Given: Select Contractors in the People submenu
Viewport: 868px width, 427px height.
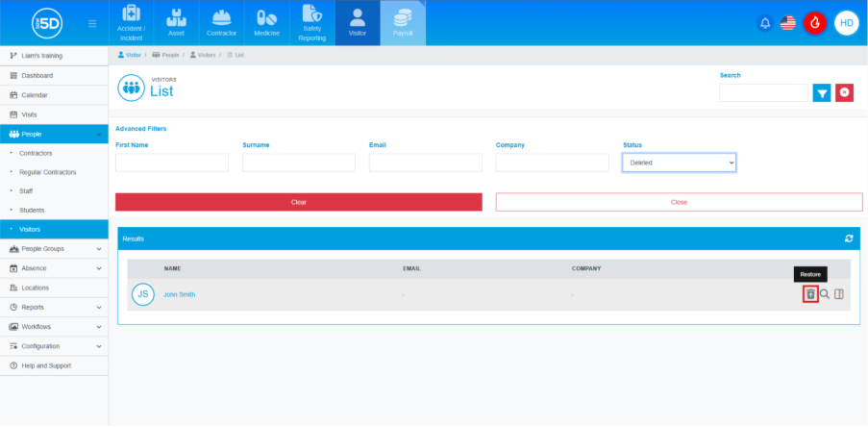Looking at the screenshot, I should pyautogui.click(x=36, y=153).
